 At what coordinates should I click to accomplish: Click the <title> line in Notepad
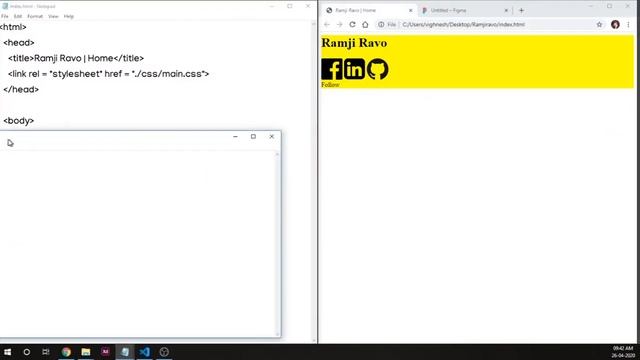pos(76,58)
